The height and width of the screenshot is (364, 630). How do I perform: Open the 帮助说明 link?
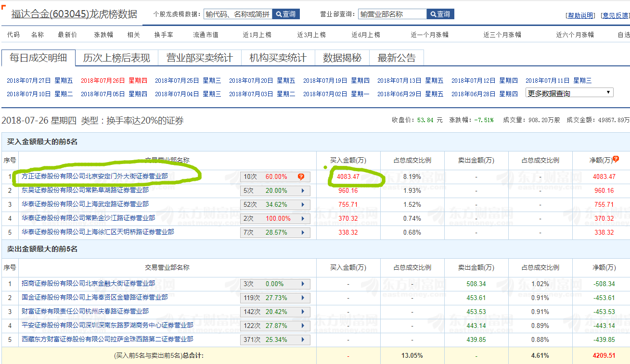coord(580,15)
